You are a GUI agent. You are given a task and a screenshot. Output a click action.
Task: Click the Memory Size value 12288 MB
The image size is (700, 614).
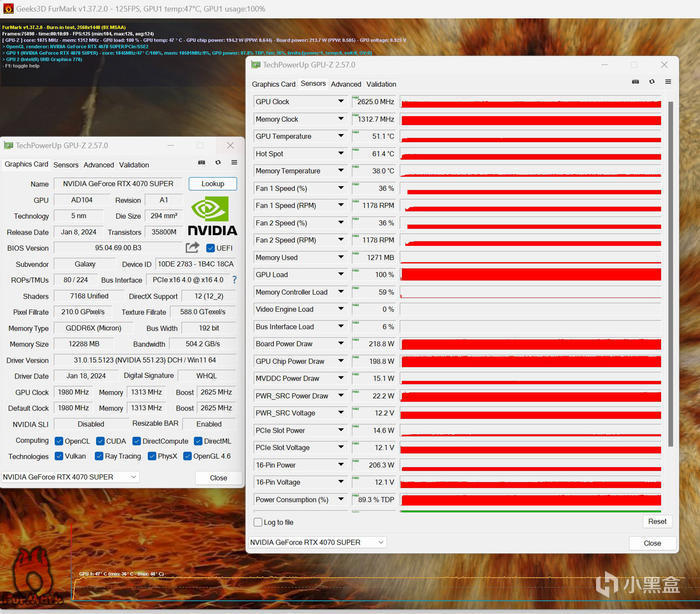coord(84,344)
